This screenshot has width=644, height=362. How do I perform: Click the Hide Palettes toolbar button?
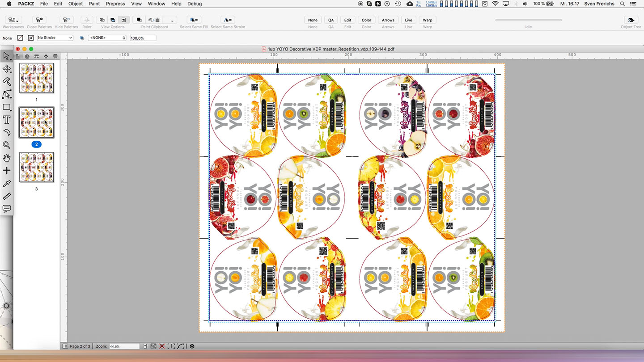(x=66, y=20)
